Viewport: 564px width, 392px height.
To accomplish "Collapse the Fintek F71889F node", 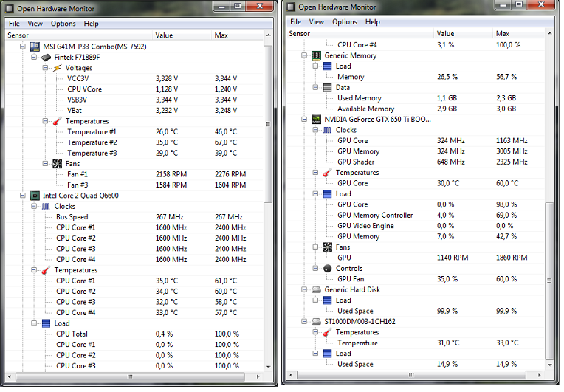I will [34, 57].
